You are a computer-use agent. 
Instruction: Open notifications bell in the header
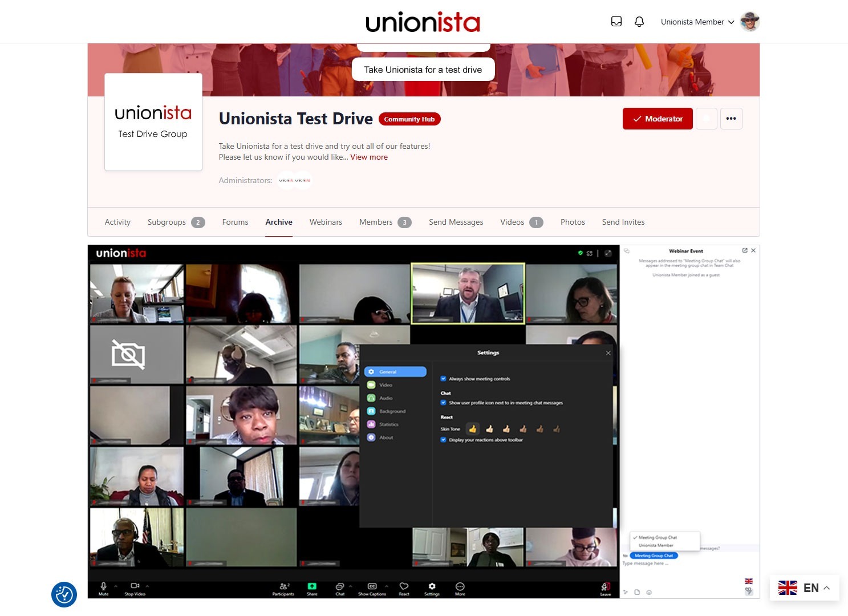tap(639, 22)
